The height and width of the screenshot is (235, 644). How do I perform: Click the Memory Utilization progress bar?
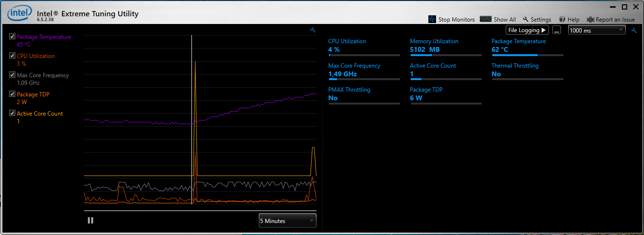tap(446, 55)
